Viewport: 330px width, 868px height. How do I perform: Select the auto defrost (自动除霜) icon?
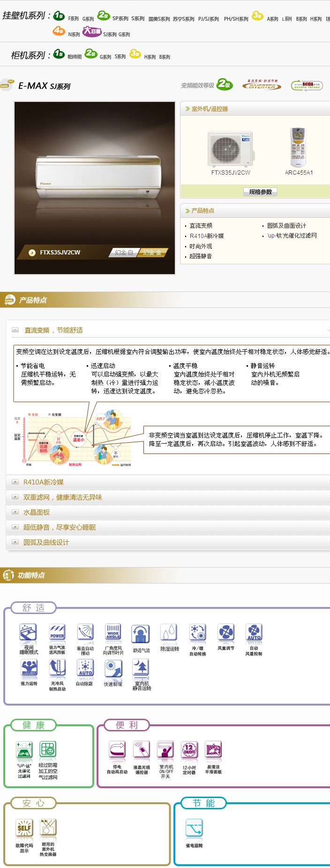(x=85, y=668)
